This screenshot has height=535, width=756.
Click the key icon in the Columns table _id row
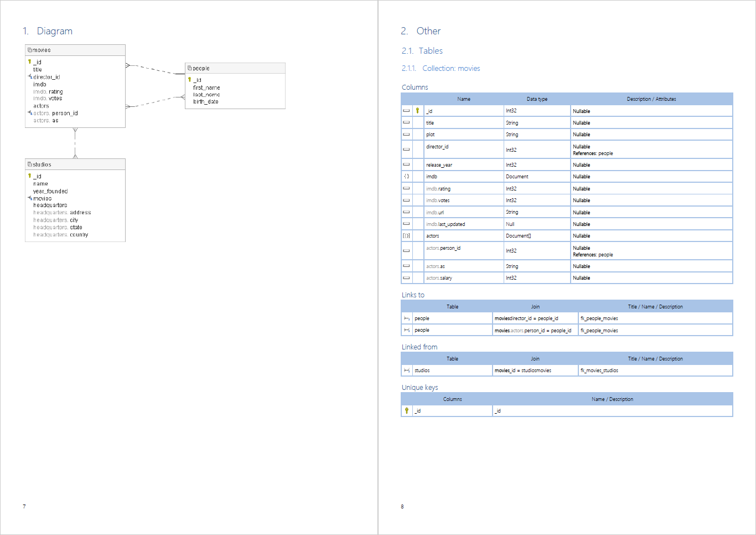pos(418,111)
